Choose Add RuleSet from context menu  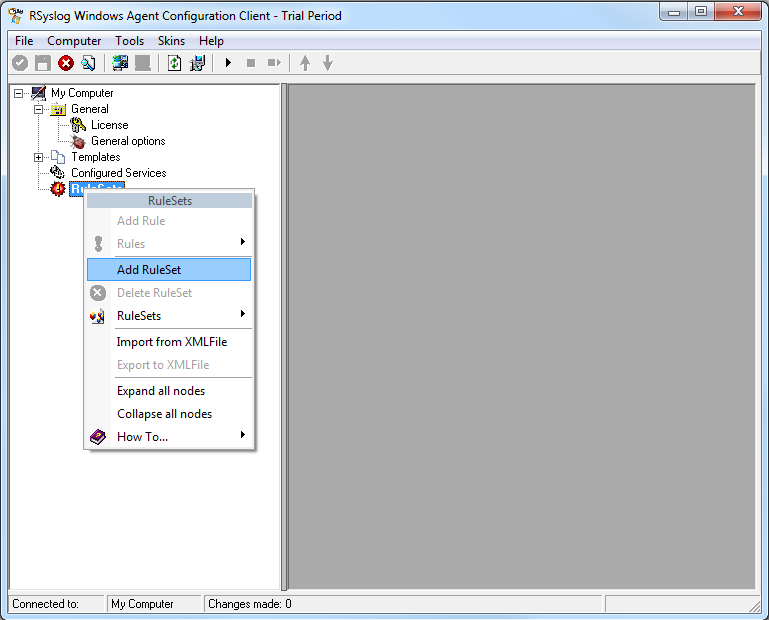click(x=169, y=270)
